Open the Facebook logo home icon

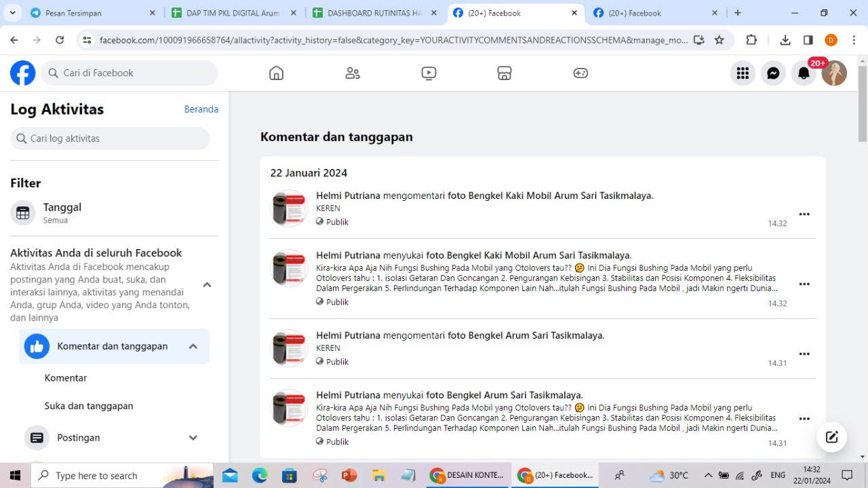pos(22,73)
